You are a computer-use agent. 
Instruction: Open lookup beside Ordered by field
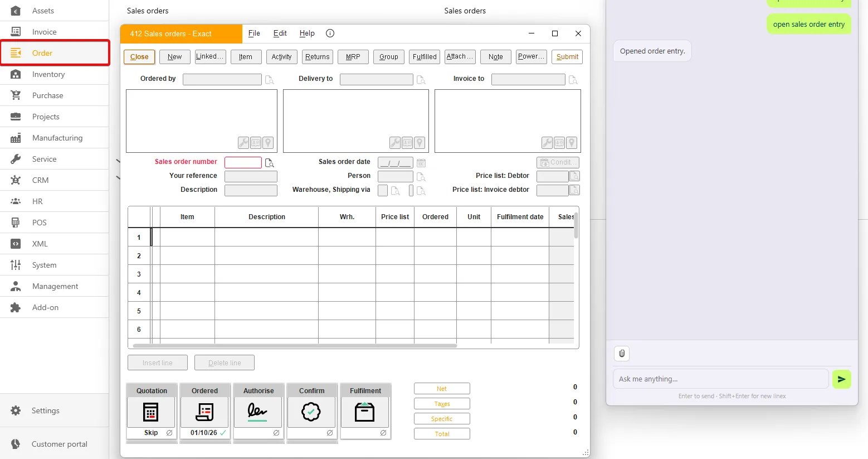pyautogui.click(x=270, y=80)
